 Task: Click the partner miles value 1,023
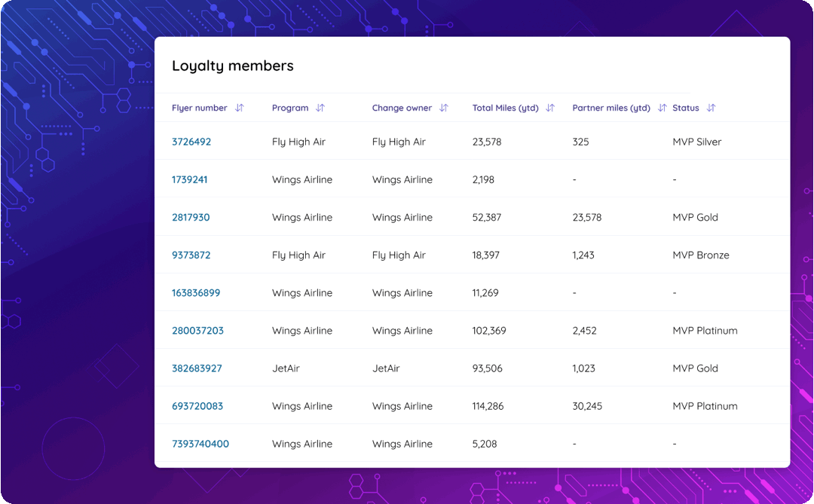(x=584, y=368)
